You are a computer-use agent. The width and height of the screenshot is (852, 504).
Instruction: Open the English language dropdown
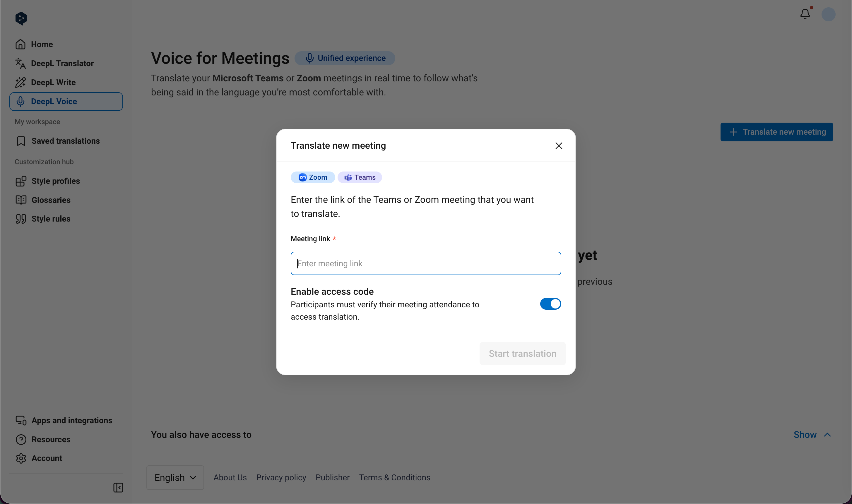pos(174,477)
